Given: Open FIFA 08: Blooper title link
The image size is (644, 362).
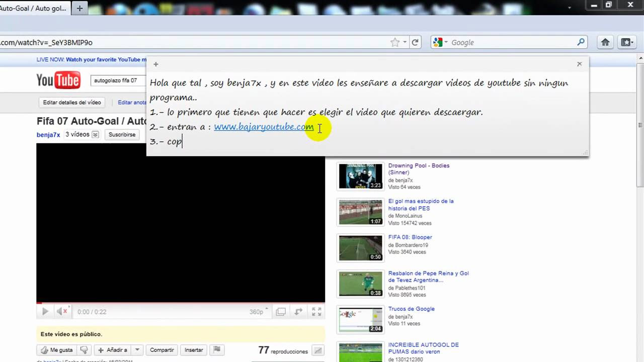Looking at the screenshot, I should pyautogui.click(x=410, y=237).
